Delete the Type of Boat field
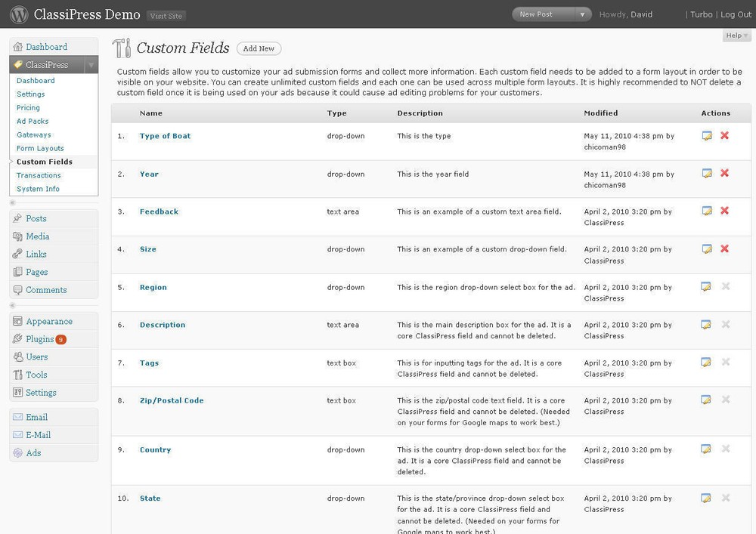756x534 pixels. (725, 135)
